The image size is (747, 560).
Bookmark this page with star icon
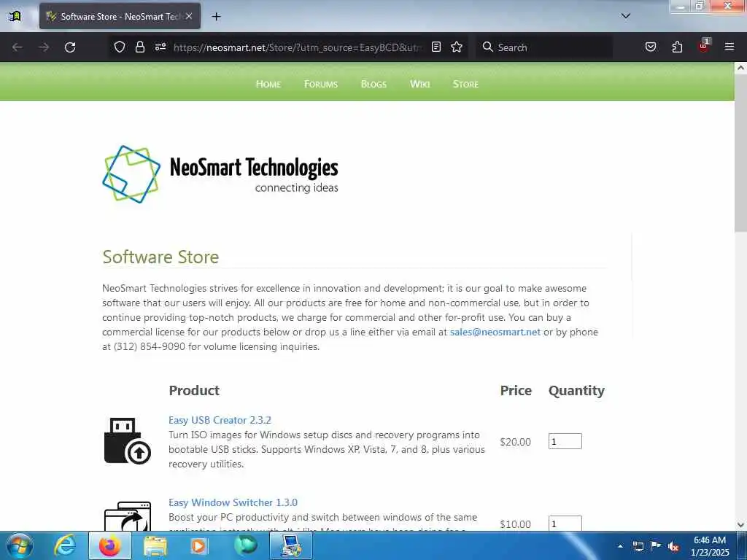pos(457,47)
